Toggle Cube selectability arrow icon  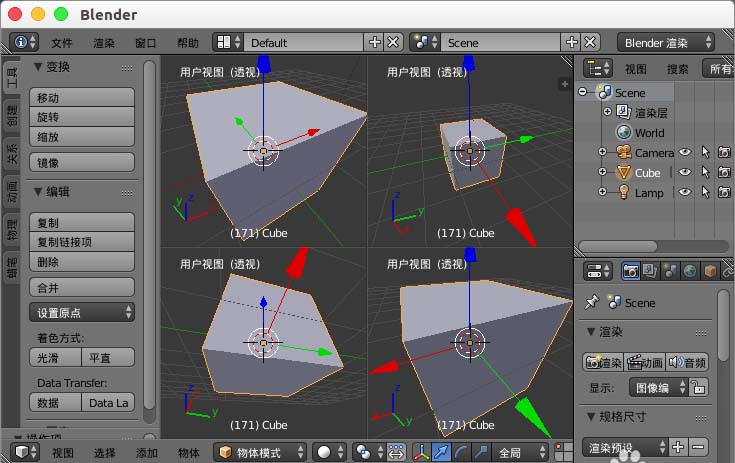click(x=705, y=172)
